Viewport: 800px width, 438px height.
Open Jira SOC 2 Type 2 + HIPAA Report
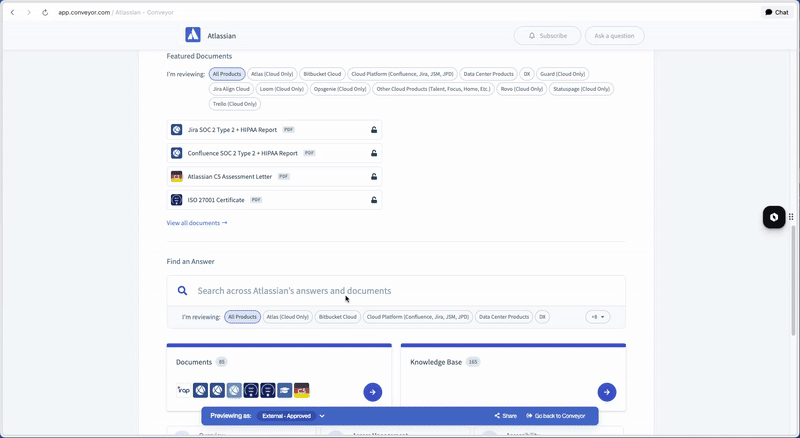pyautogui.click(x=274, y=130)
